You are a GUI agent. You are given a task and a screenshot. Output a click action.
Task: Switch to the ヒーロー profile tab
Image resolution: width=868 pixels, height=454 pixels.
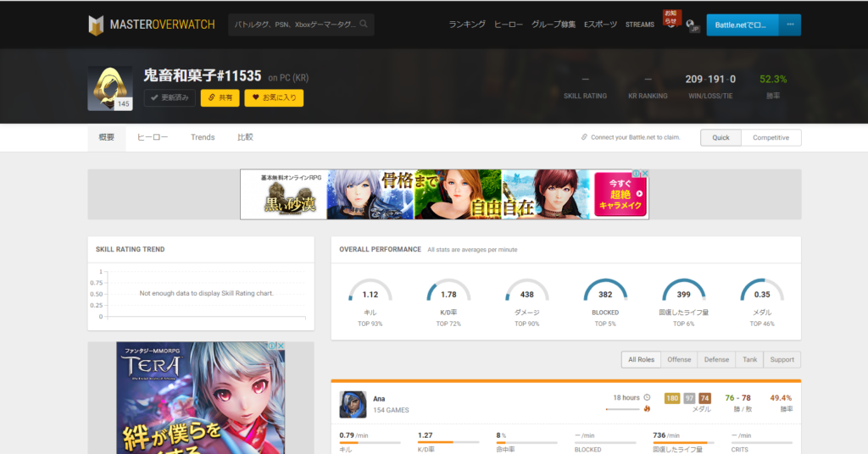(x=153, y=137)
